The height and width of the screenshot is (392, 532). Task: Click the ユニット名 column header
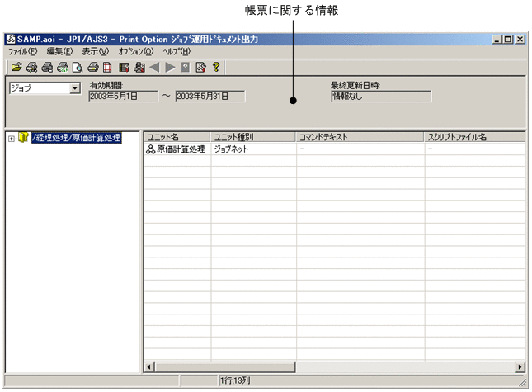tap(177, 137)
